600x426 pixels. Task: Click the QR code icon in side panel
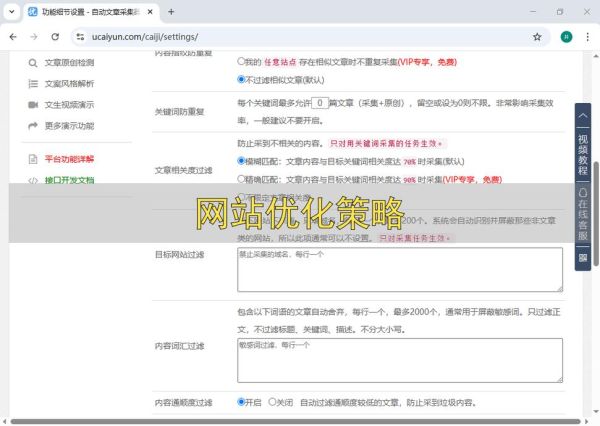pyautogui.click(x=583, y=258)
